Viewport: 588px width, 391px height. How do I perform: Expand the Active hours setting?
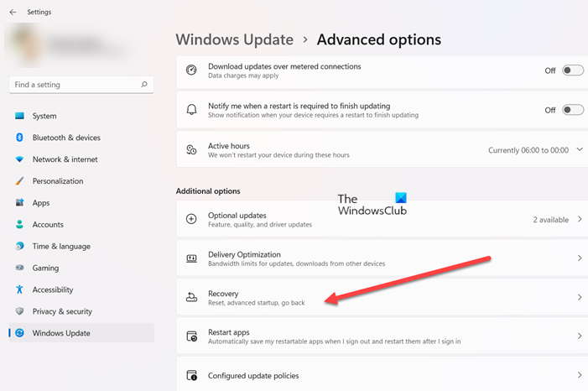[579, 150]
